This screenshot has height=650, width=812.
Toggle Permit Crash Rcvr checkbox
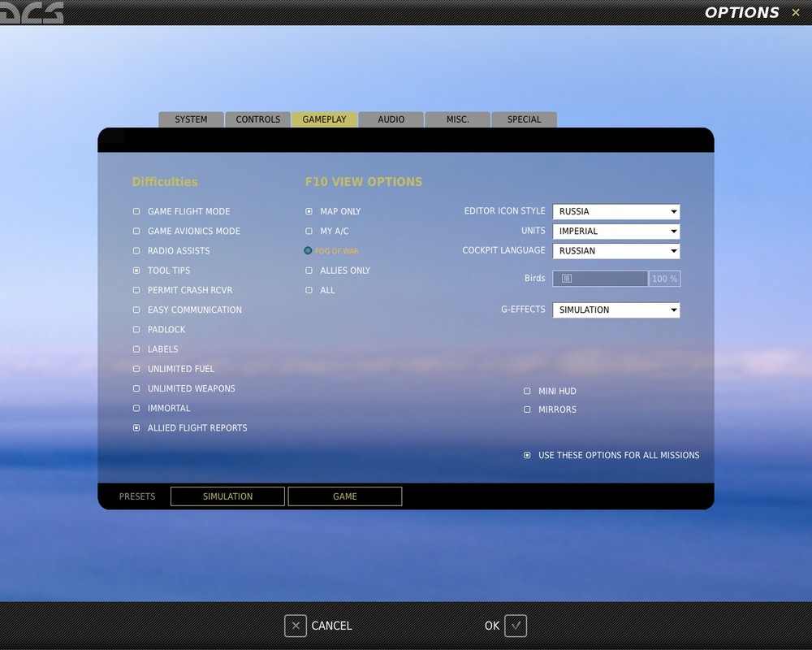point(136,290)
